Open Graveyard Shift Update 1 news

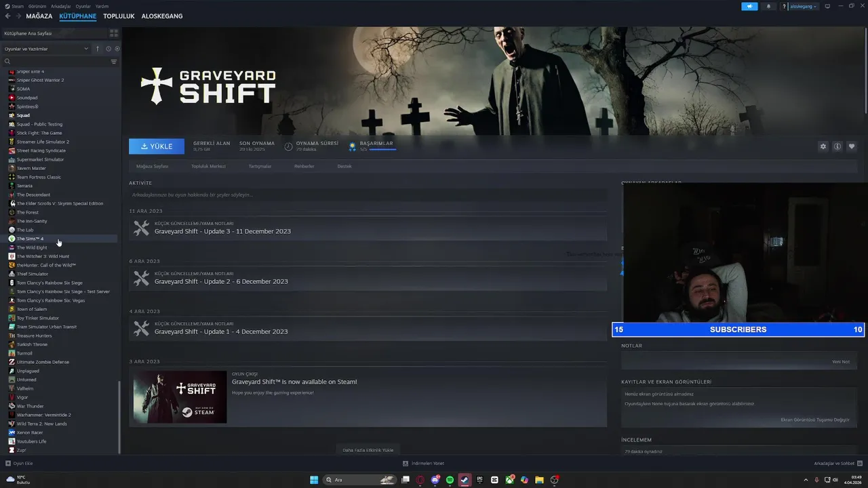click(221, 331)
